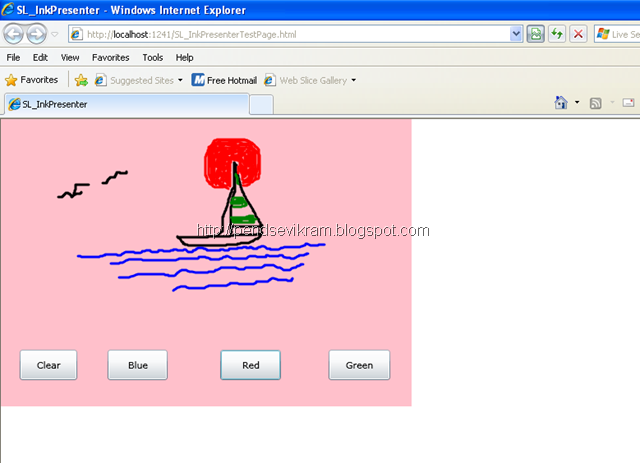Open the recent pages dropdown beside Forward
The width and height of the screenshot is (640, 463).
(55, 35)
